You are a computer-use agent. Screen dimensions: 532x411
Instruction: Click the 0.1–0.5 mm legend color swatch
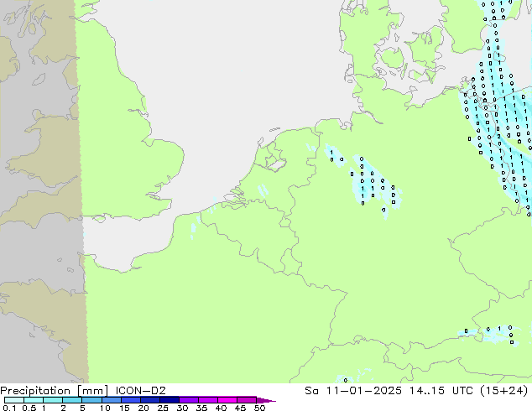click(14, 400)
